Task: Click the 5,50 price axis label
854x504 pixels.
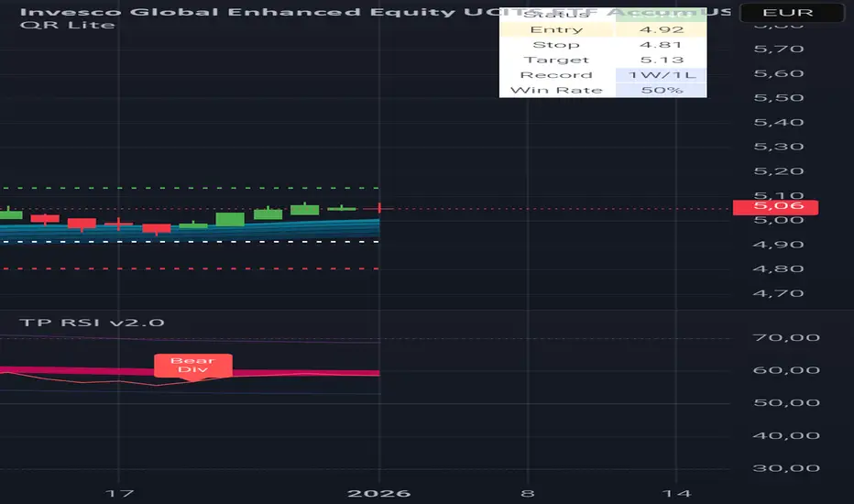Action: [x=779, y=98]
